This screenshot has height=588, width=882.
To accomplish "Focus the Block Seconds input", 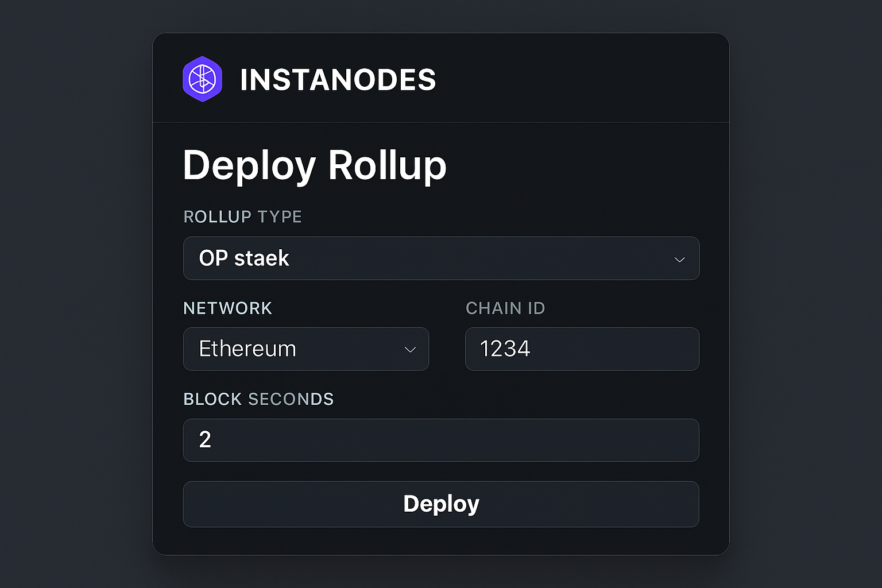I will 441,440.
